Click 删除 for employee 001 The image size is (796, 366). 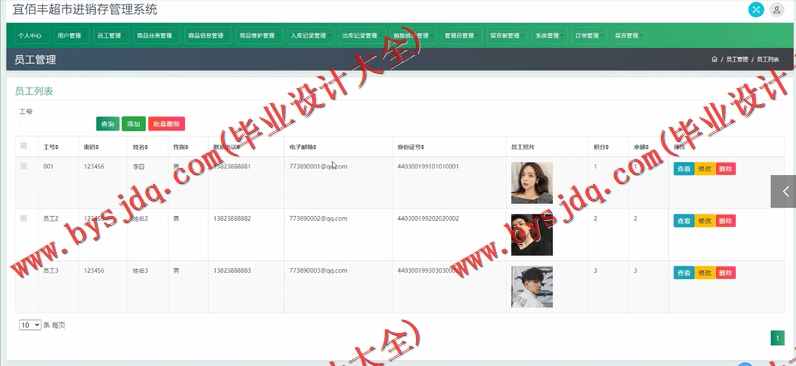[725, 169]
